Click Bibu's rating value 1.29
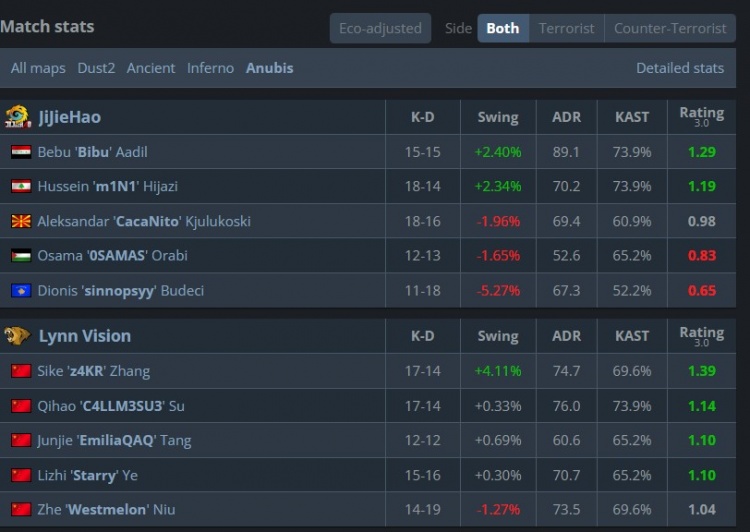Viewport: 750px width, 532px height. click(702, 152)
